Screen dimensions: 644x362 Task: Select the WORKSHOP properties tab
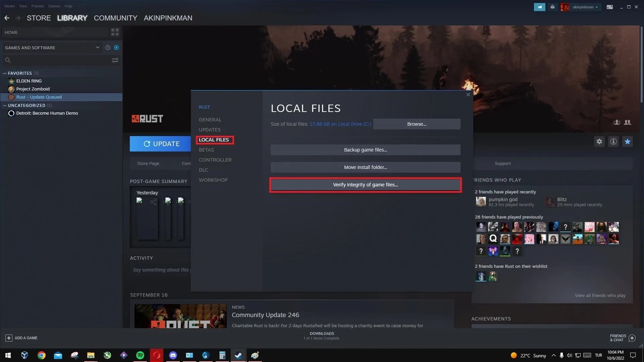[213, 180]
